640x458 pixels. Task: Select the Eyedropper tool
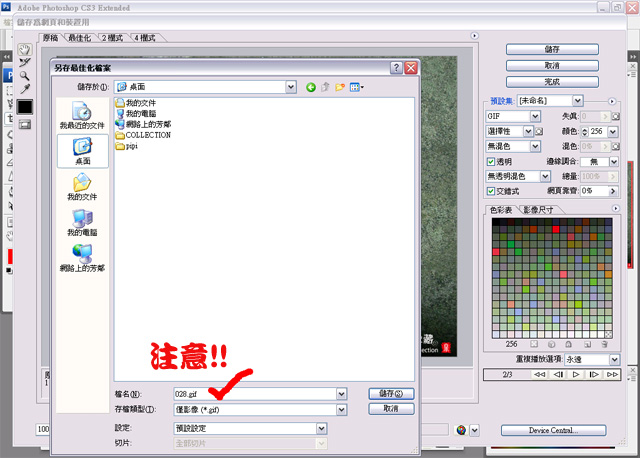click(x=25, y=90)
